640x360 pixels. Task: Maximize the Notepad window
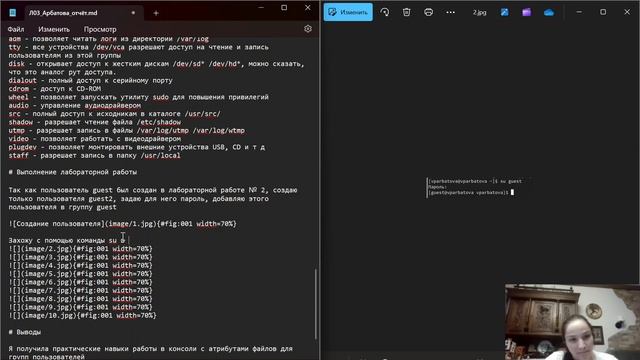click(284, 8)
